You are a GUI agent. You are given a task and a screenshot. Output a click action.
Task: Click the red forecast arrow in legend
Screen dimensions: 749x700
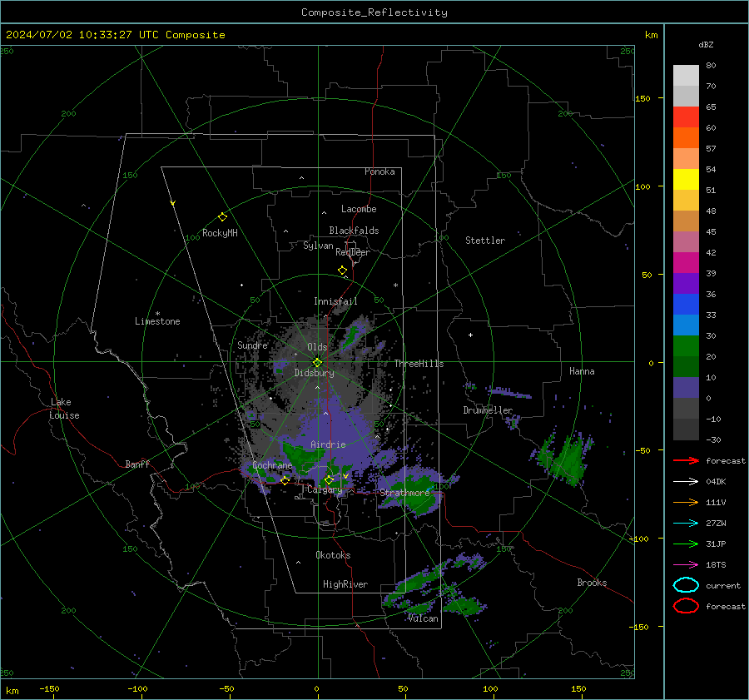(x=686, y=460)
